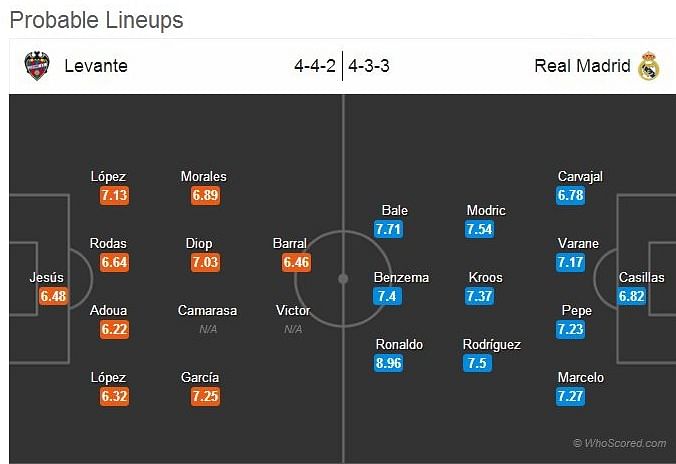Select Barral's 6.46 rating badge
The height and width of the screenshot is (464, 676).
(x=296, y=262)
